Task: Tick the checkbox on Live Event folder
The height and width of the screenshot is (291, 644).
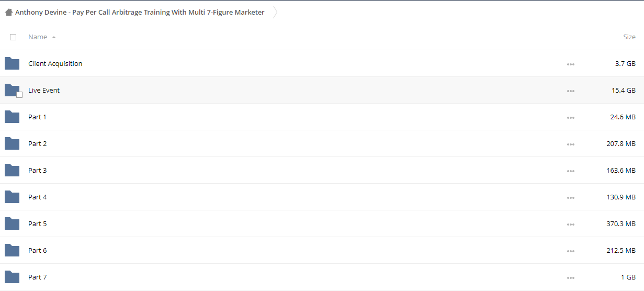Action: point(19,95)
